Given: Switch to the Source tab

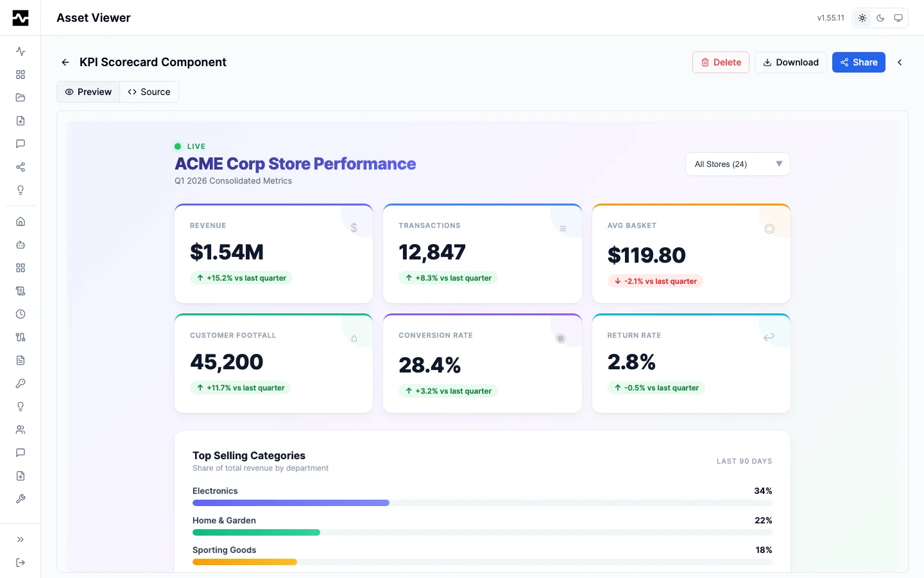Looking at the screenshot, I should [x=149, y=92].
